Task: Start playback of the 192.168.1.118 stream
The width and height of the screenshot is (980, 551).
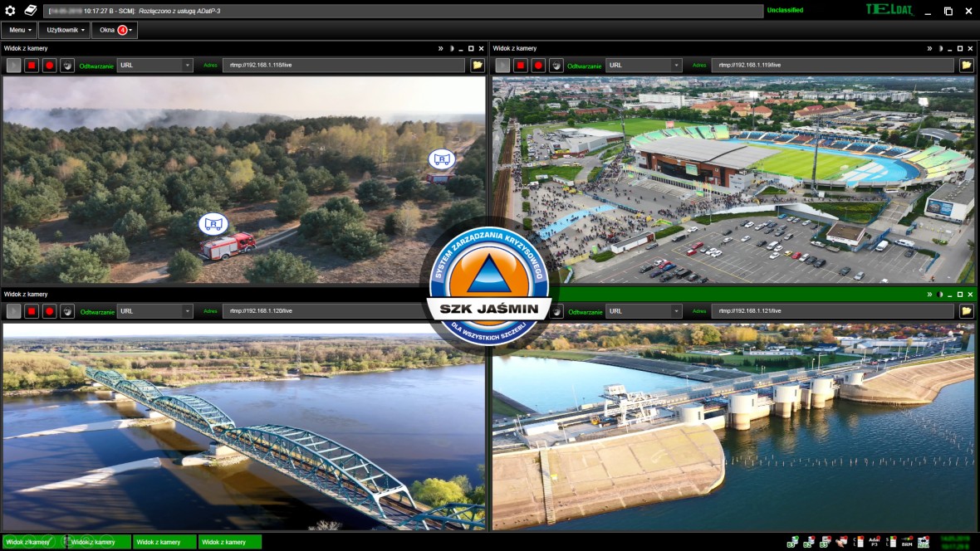Action: [x=13, y=65]
